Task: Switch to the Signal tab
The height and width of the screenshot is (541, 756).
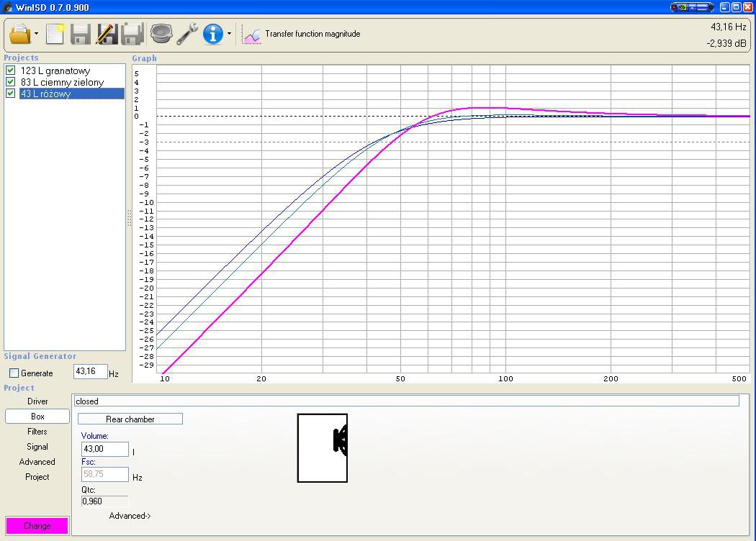Action: pyautogui.click(x=37, y=447)
